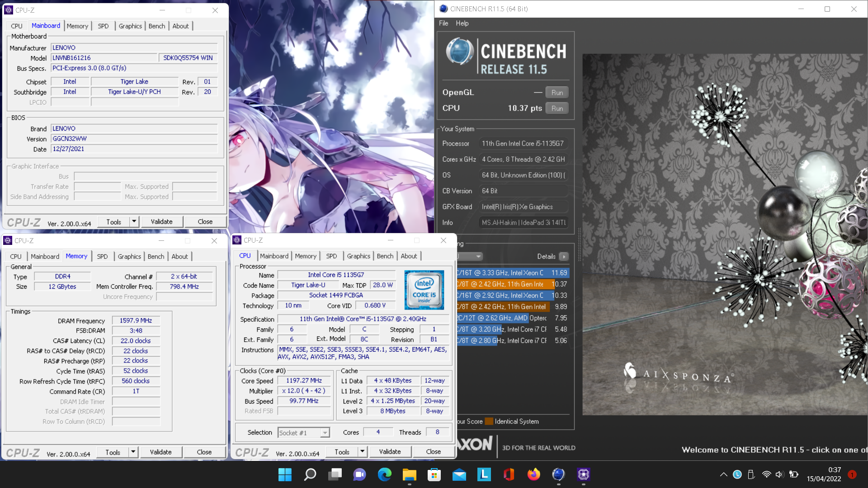The width and height of the screenshot is (868, 488).
Task: Select Memory tab in Mainboard window
Action: tap(77, 26)
